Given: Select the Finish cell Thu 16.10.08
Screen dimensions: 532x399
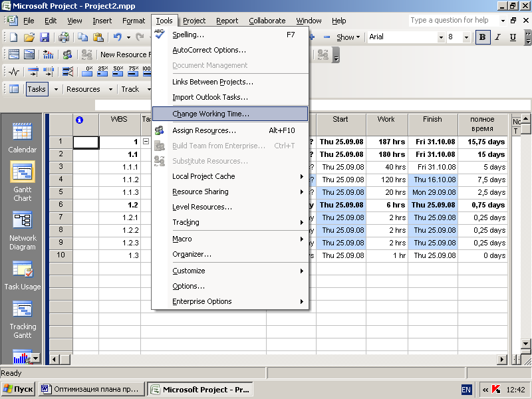Looking at the screenshot, I should pos(434,180).
